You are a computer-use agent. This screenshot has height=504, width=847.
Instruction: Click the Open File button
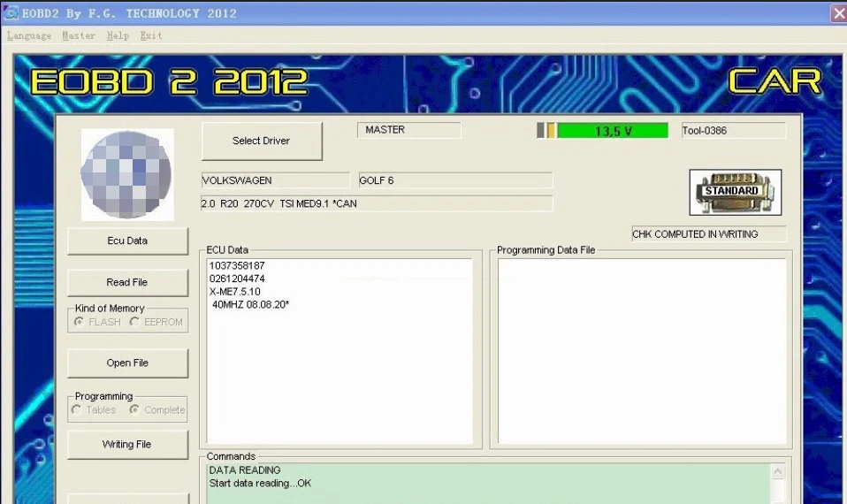point(127,363)
